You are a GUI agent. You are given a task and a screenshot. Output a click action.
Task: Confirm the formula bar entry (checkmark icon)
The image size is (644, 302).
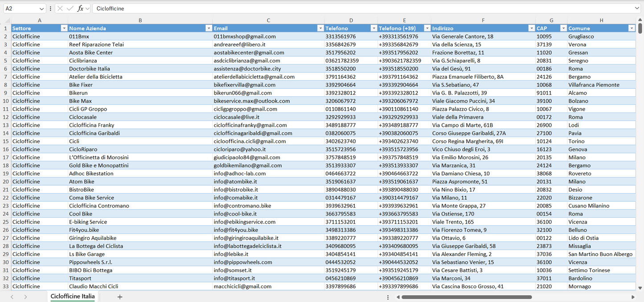tap(70, 8)
